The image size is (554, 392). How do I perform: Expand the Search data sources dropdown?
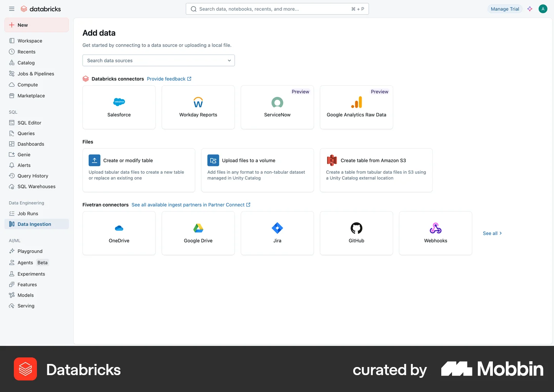159,60
